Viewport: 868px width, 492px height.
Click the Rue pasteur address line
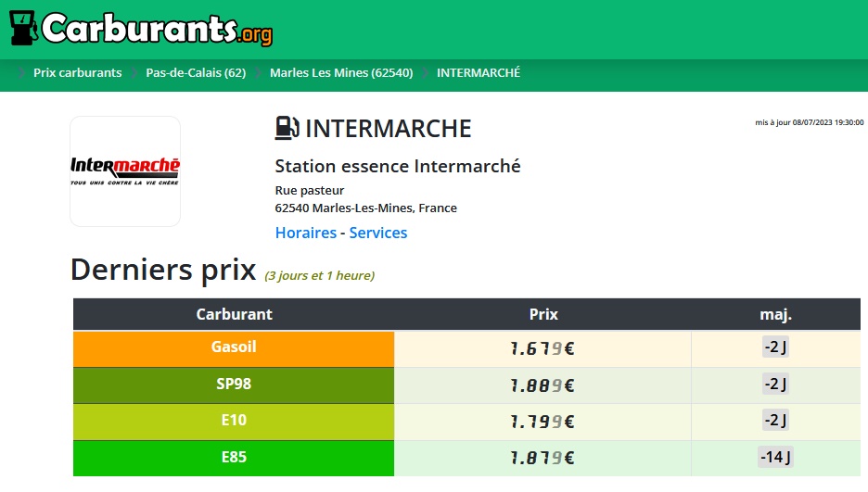(x=310, y=190)
